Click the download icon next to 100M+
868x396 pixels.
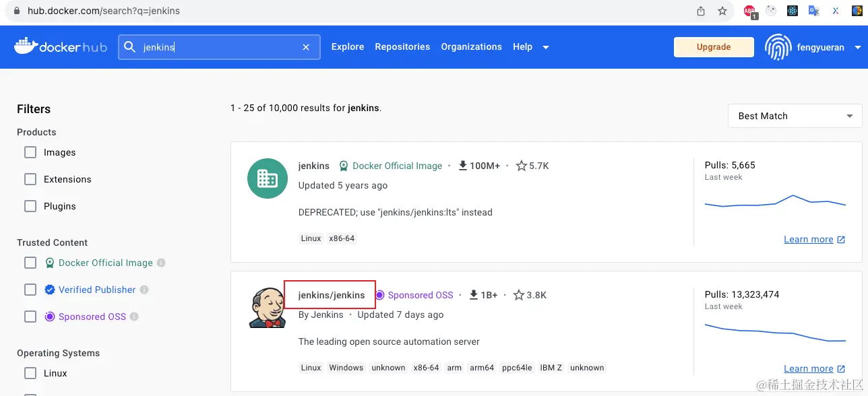click(x=463, y=166)
